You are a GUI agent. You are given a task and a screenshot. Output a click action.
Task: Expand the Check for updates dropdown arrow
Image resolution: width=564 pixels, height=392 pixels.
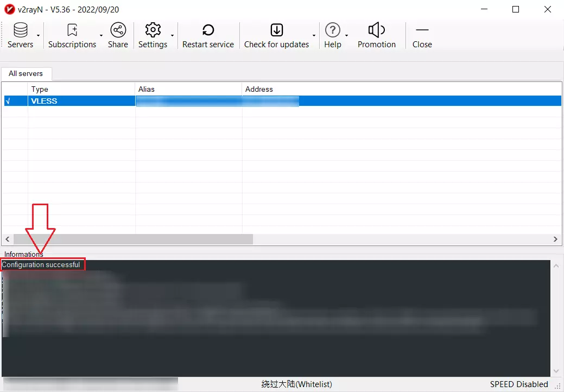point(314,36)
